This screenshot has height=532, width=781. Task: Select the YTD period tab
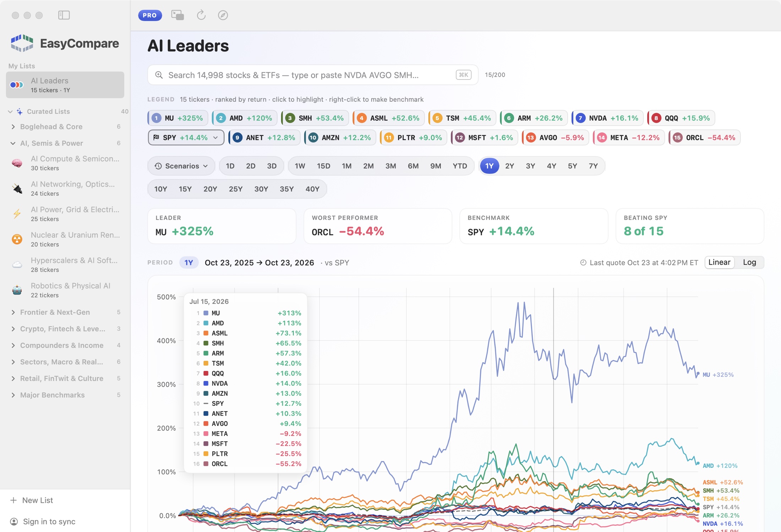coord(460,166)
